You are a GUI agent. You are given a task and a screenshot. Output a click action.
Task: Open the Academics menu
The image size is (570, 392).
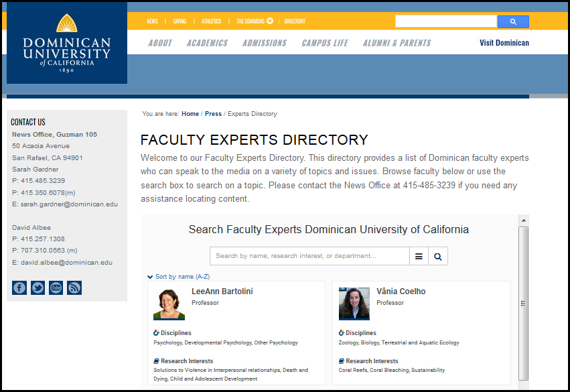(x=207, y=43)
